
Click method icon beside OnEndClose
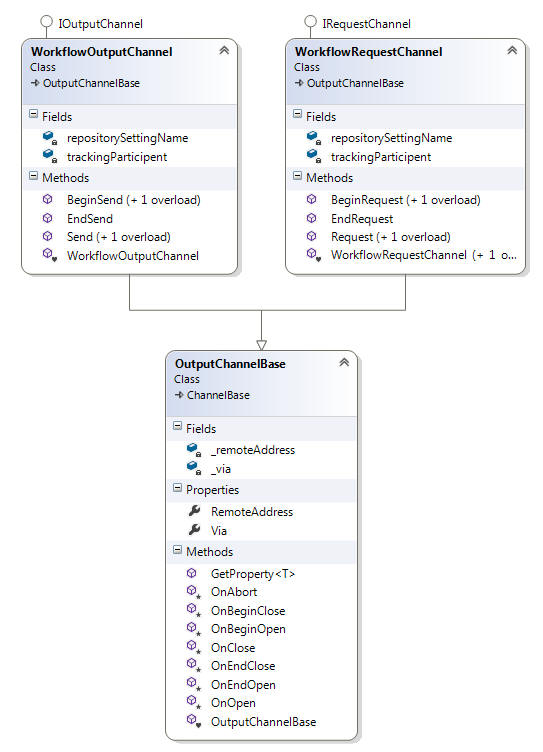(x=193, y=665)
